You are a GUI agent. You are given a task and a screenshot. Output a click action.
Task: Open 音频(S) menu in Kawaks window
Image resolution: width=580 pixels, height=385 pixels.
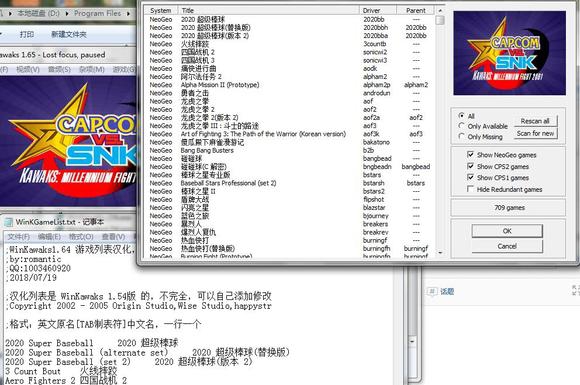[59, 70]
